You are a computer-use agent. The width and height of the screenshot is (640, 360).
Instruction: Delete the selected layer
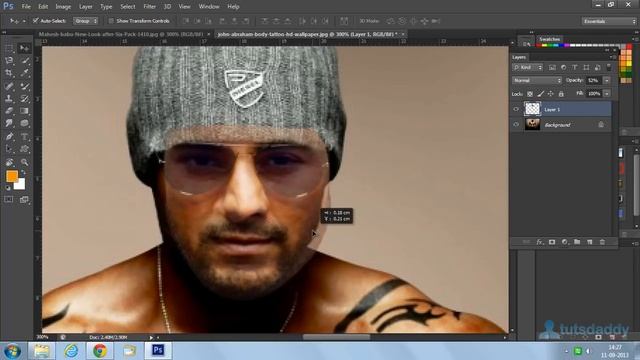602,242
